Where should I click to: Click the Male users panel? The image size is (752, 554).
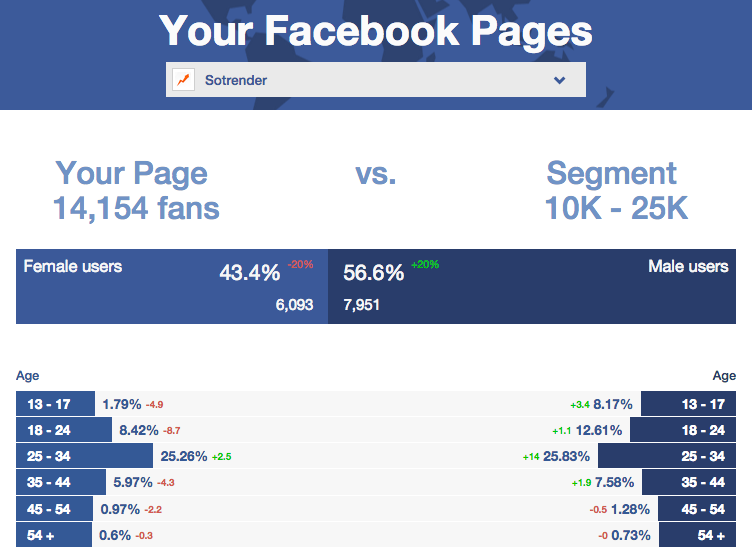539,286
